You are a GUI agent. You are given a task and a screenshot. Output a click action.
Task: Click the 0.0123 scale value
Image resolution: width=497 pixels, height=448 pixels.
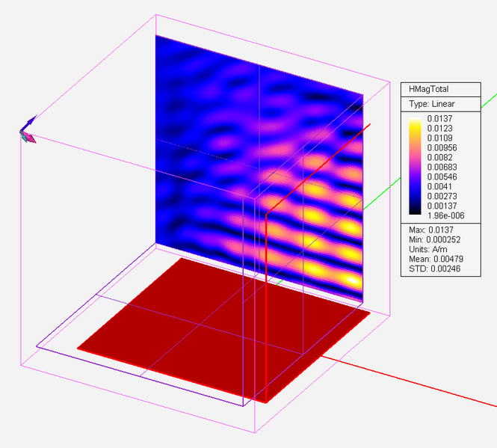[439, 129]
